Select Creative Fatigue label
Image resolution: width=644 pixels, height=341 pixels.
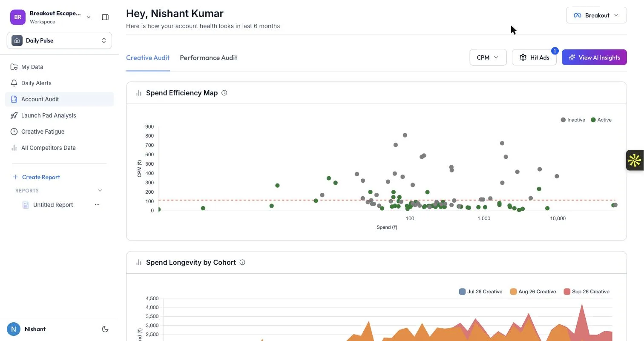click(x=43, y=132)
